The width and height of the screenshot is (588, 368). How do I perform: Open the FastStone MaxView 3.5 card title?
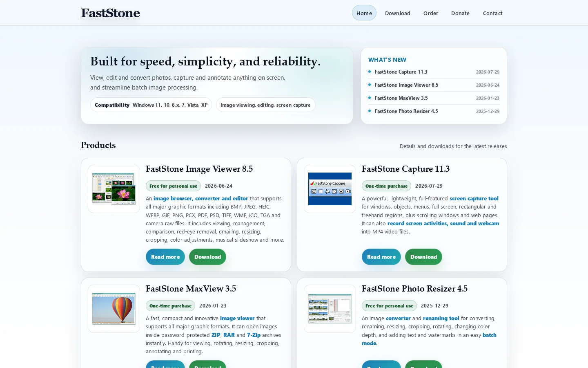[191, 289]
